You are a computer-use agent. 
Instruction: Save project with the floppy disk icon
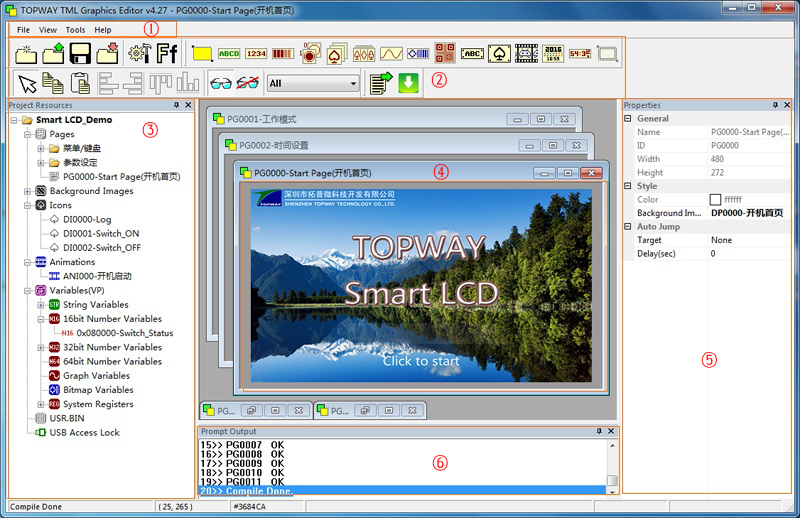(x=80, y=54)
